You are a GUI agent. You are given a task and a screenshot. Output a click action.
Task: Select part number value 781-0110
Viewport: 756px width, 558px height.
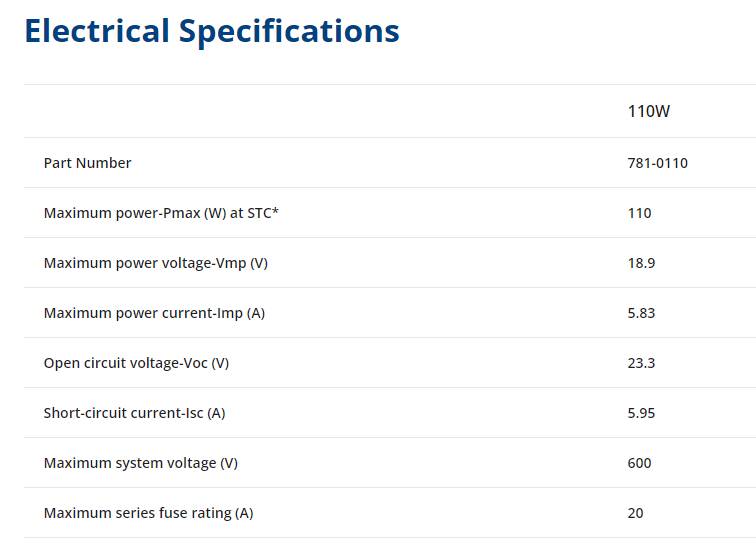point(658,163)
